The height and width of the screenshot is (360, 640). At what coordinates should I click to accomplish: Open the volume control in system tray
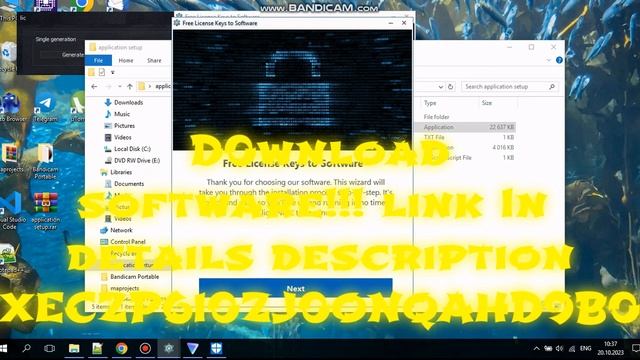point(560,349)
